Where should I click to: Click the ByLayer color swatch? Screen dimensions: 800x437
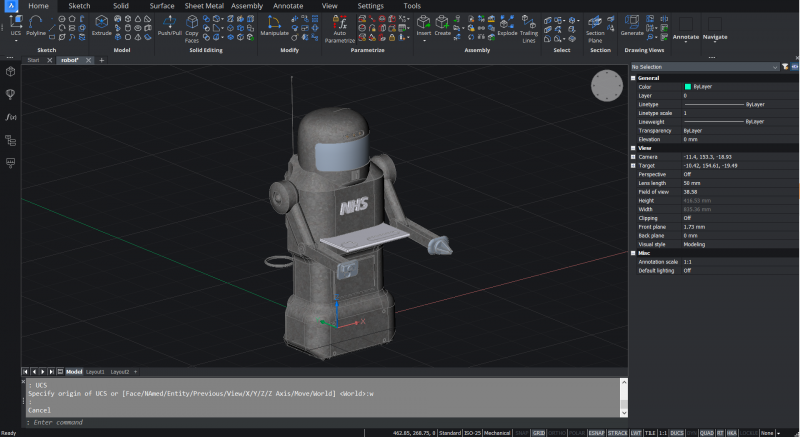click(x=688, y=87)
